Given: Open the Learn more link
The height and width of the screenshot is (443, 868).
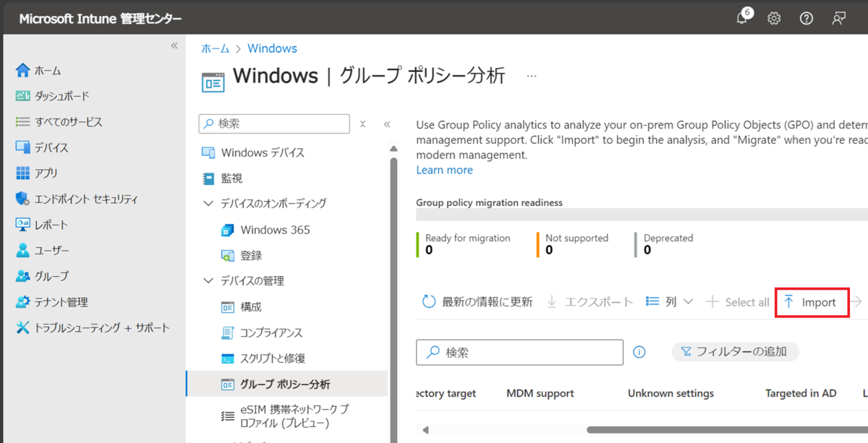Looking at the screenshot, I should (x=444, y=170).
